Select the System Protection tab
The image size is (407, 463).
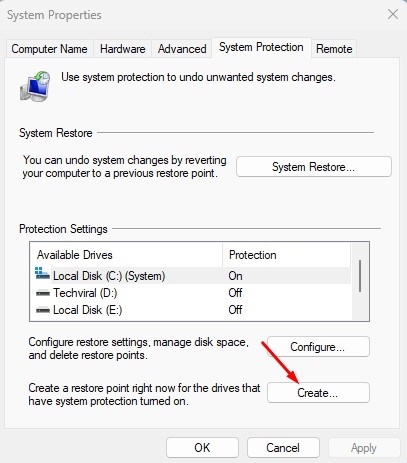pos(261,47)
